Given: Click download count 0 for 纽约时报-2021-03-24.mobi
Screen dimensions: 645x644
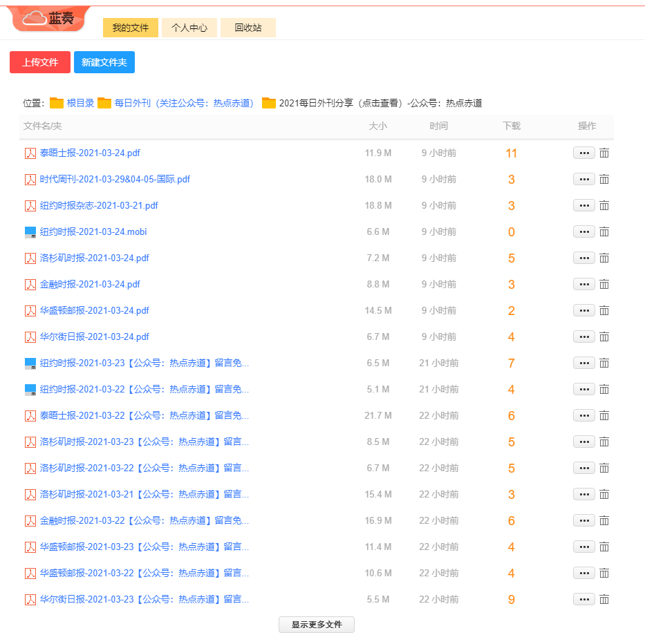Looking at the screenshot, I should click(x=512, y=232).
